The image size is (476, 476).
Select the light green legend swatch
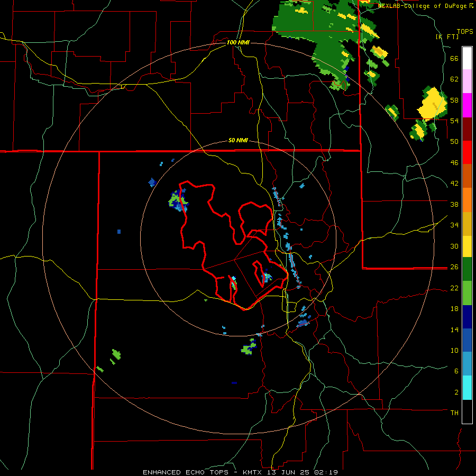pyautogui.click(x=467, y=293)
